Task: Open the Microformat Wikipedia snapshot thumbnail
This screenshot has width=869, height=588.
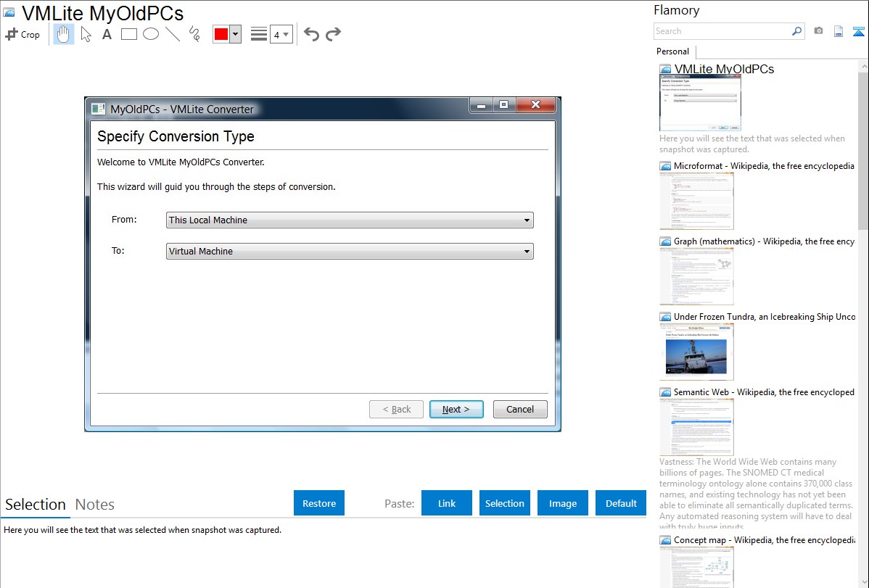Action: click(696, 201)
